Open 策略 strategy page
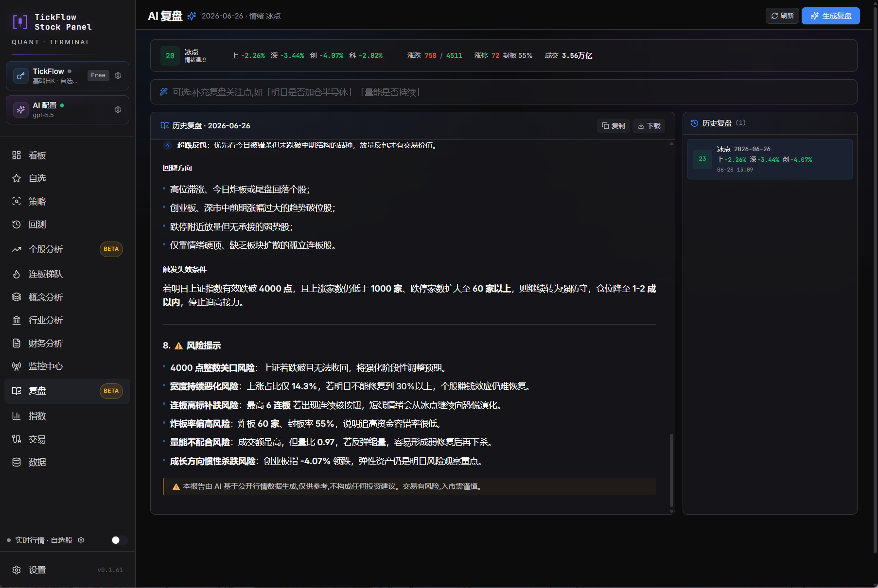Image resolution: width=878 pixels, height=588 pixels. point(68,201)
